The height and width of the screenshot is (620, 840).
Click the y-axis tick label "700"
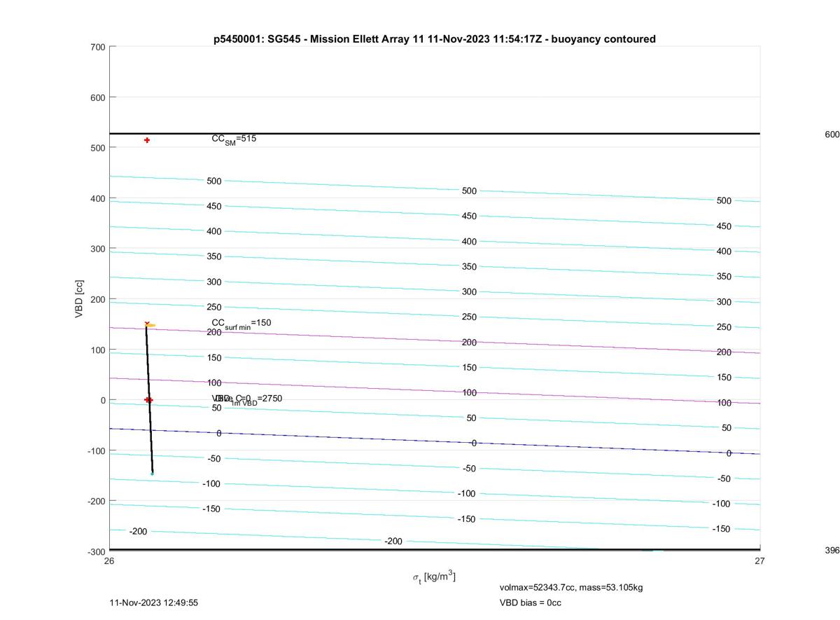[98, 47]
